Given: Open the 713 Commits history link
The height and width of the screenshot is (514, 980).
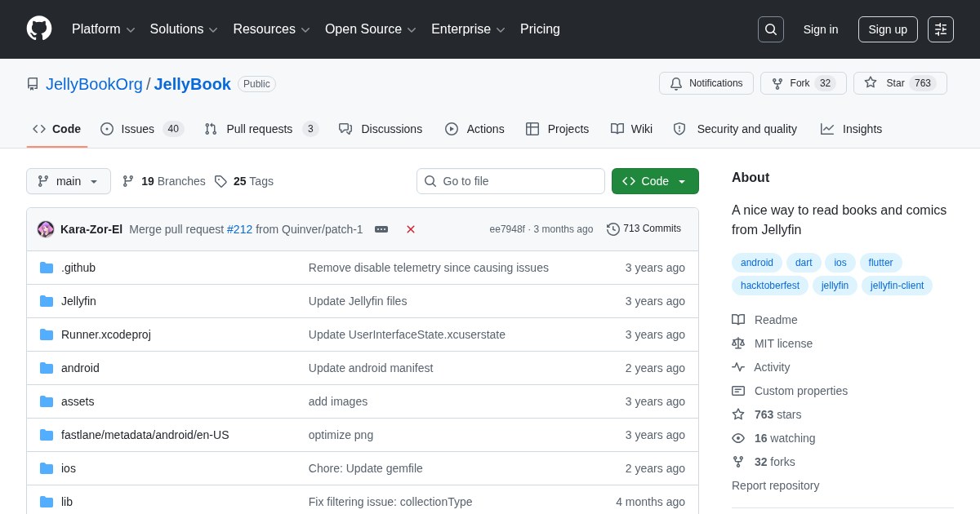Looking at the screenshot, I should click(x=644, y=229).
